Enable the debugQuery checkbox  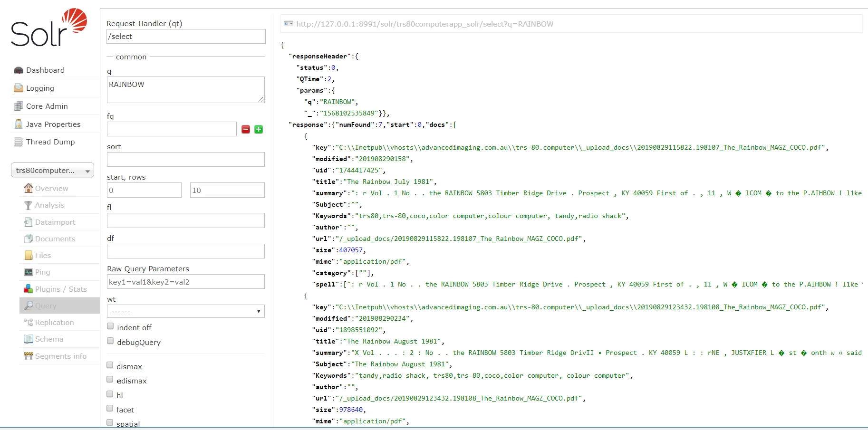pos(110,341)
